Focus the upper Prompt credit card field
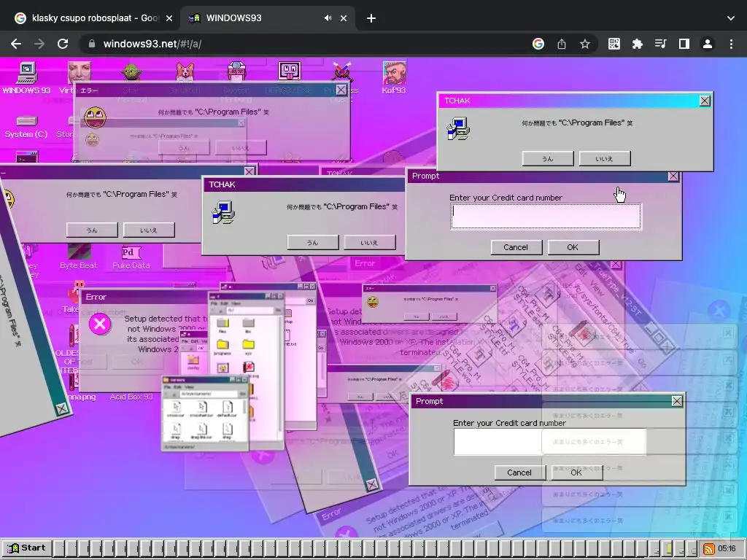 point(546,217)
